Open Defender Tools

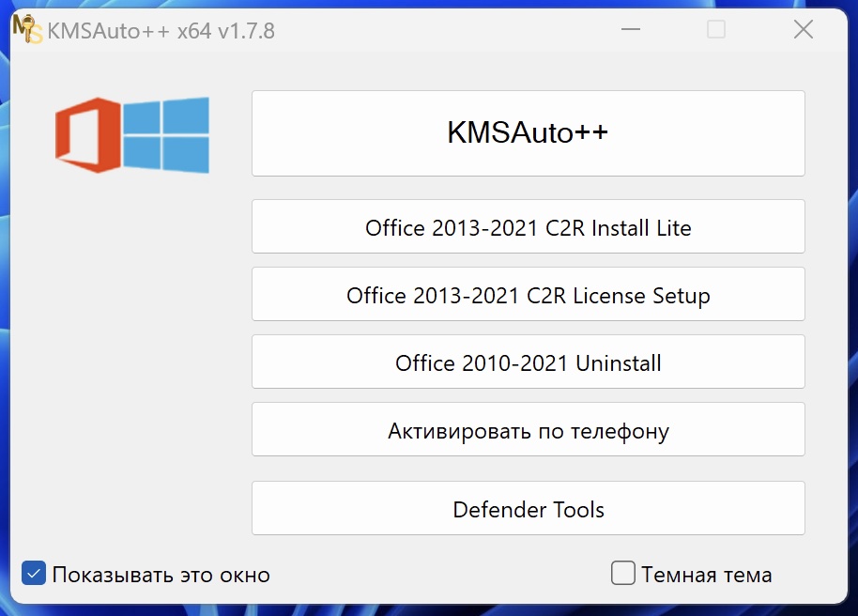coord(528,509)
